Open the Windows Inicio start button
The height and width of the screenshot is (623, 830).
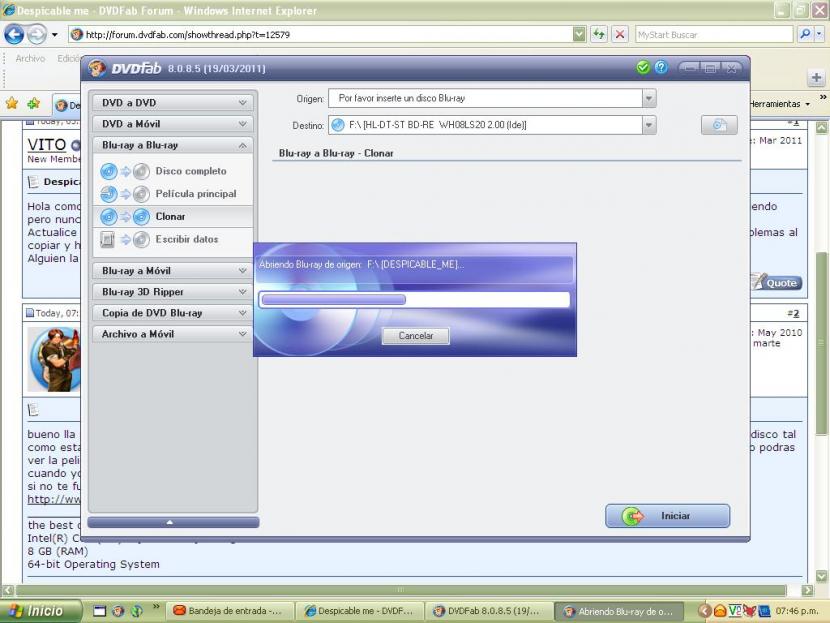point(41,611)
